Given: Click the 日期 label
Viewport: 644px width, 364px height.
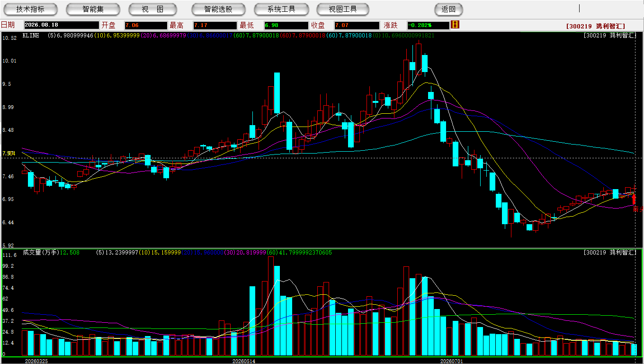Looking at the screenshot, I should point(8,25).
